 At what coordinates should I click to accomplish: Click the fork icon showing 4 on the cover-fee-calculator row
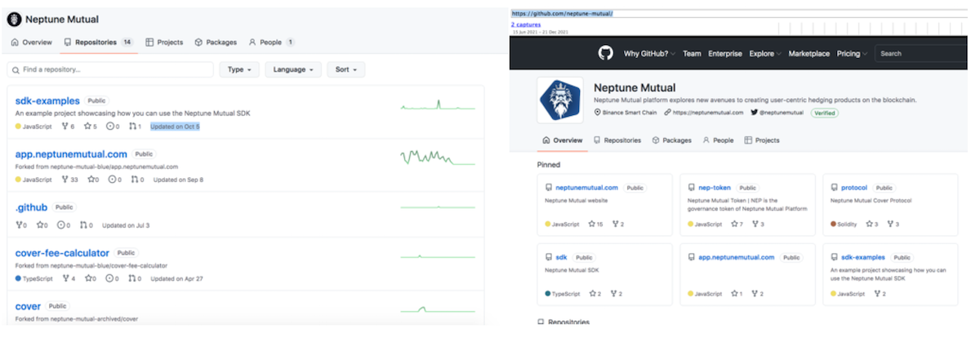click(65, 278)
